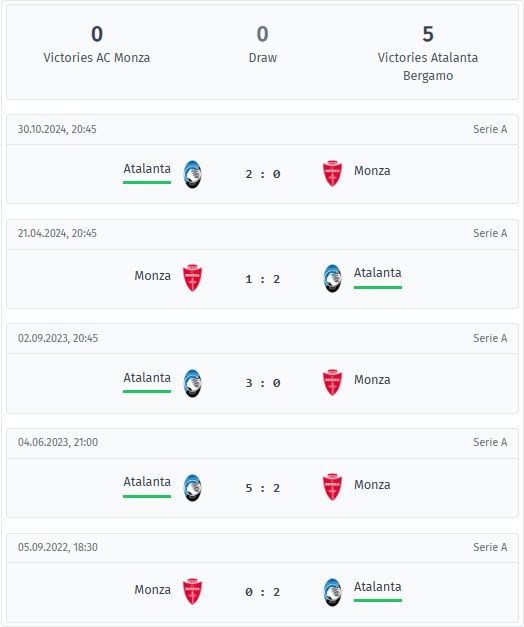Open the 5 : 2 score result
The width and height of the screenshot is (524, 627).
[x=262, y=488]
